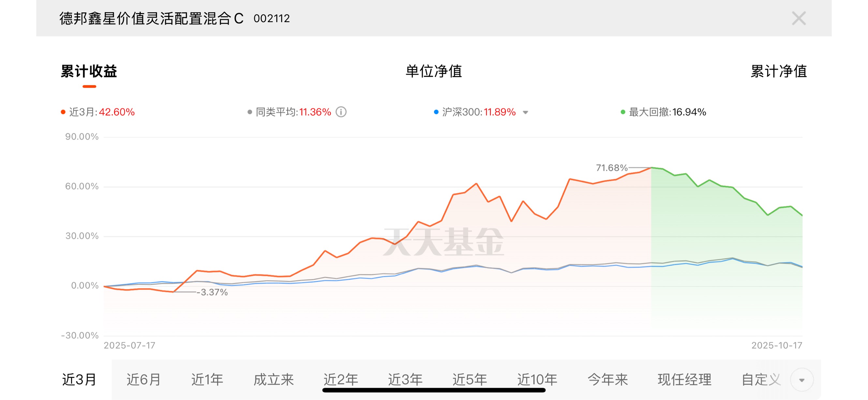The width and height of the screenshot is (868, 400).
Task: View 现任经理 tenure performance
Action: tap(684, 380)
